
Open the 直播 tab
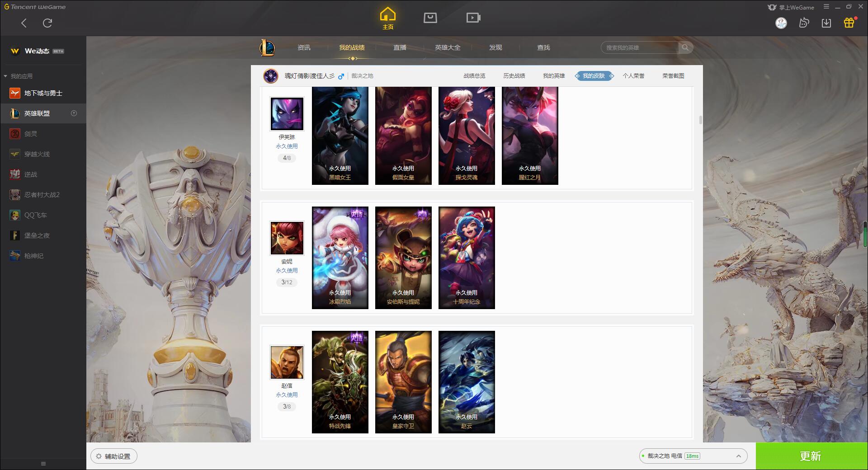tap(400, 47)
